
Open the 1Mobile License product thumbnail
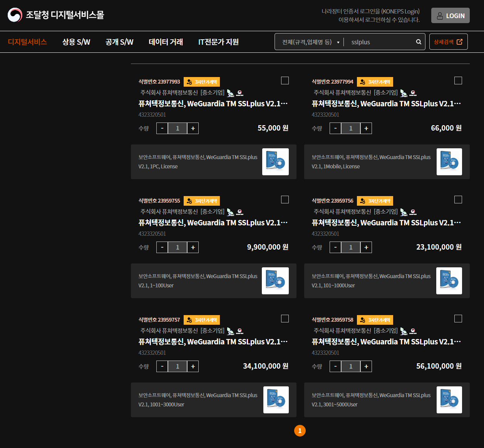point(449,162)
